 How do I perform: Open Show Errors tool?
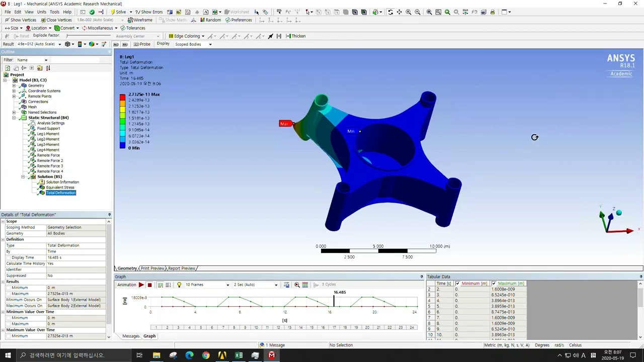point(149,12)
